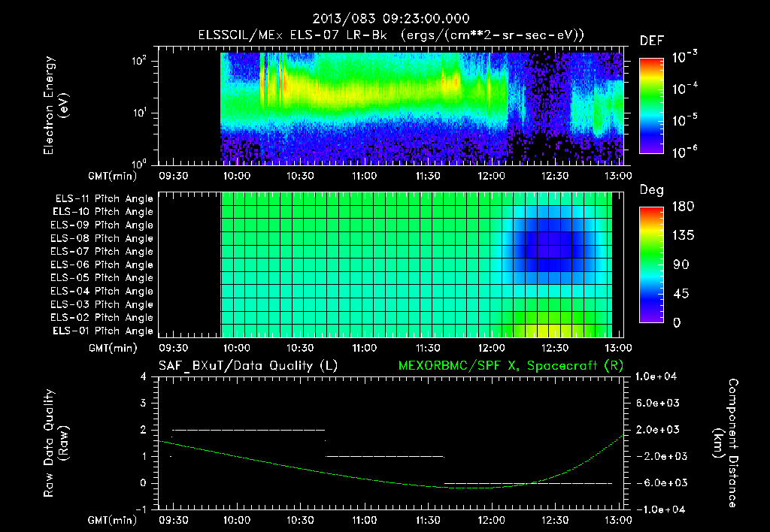Click the 10^2 energy tick label
The height and width of the screenshot is (532, 770).
click(x=139, y=61)
